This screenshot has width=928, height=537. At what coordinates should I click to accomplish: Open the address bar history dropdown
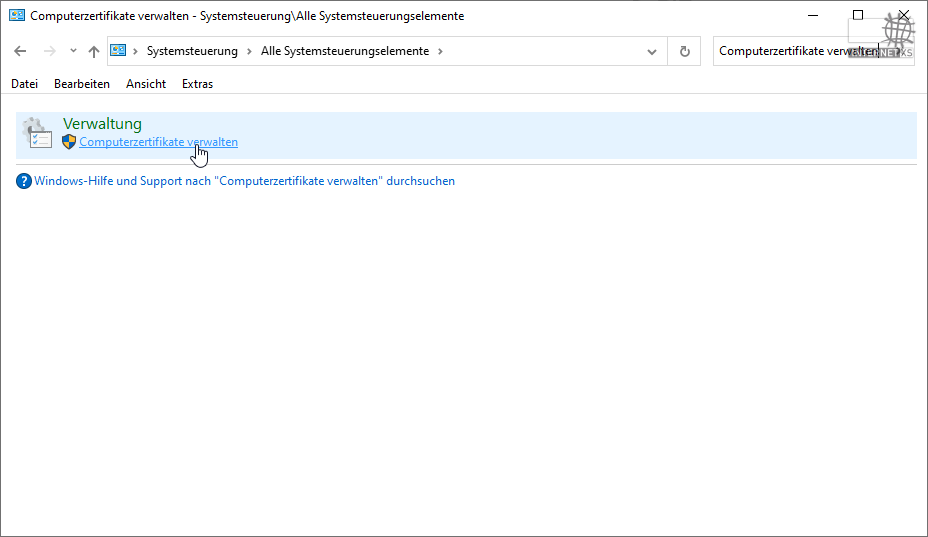[x=652, y=52]
